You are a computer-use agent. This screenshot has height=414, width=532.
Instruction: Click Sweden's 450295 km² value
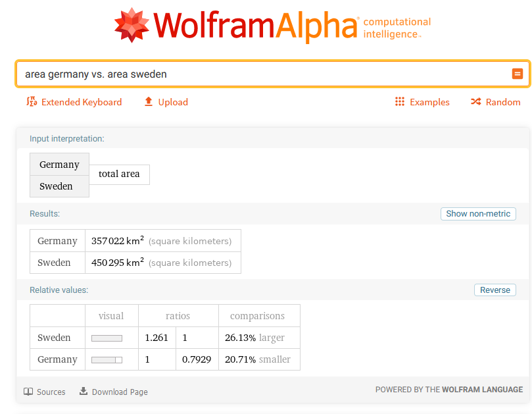(x=118, y=262)
